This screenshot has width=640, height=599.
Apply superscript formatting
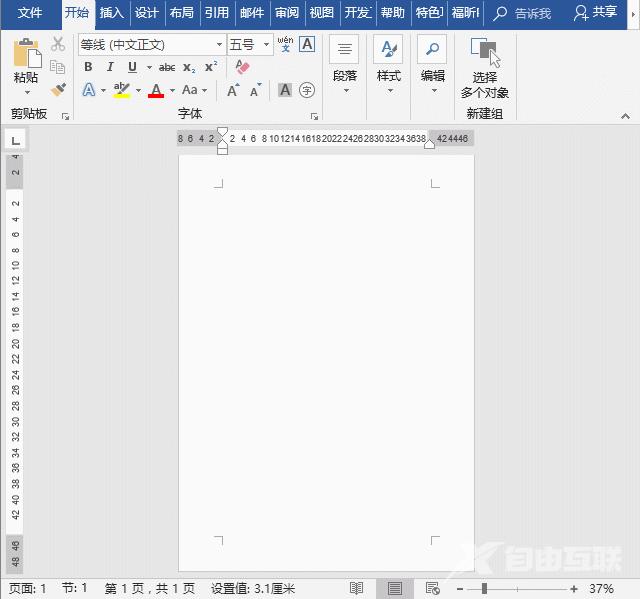click(210, 67)
